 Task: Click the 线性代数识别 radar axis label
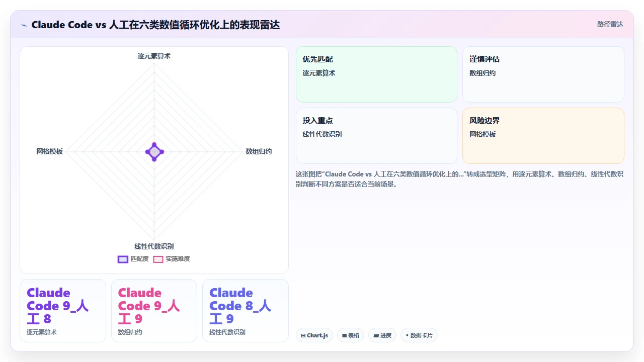coord(154,246)
